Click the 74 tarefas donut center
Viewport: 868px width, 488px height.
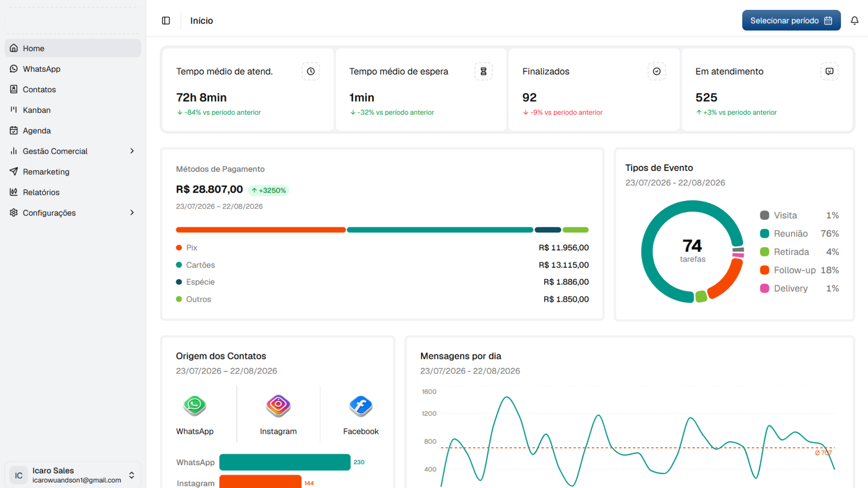(x=693, y=251)
